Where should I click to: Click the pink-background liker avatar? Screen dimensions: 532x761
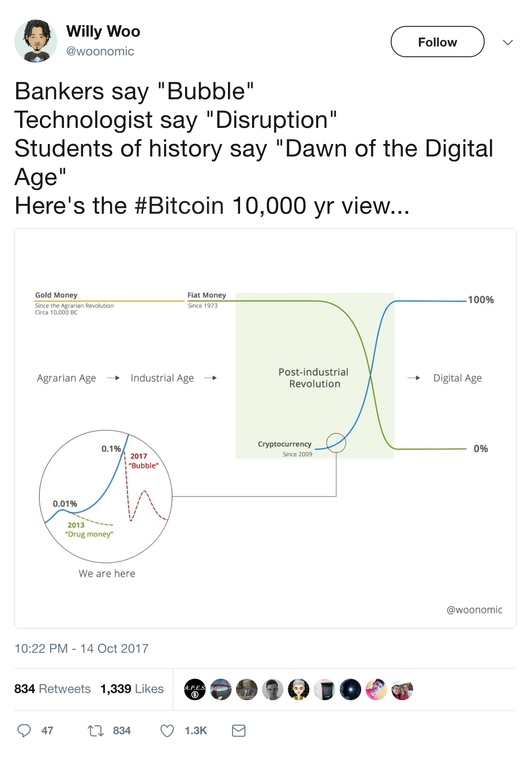click(376, 689)
